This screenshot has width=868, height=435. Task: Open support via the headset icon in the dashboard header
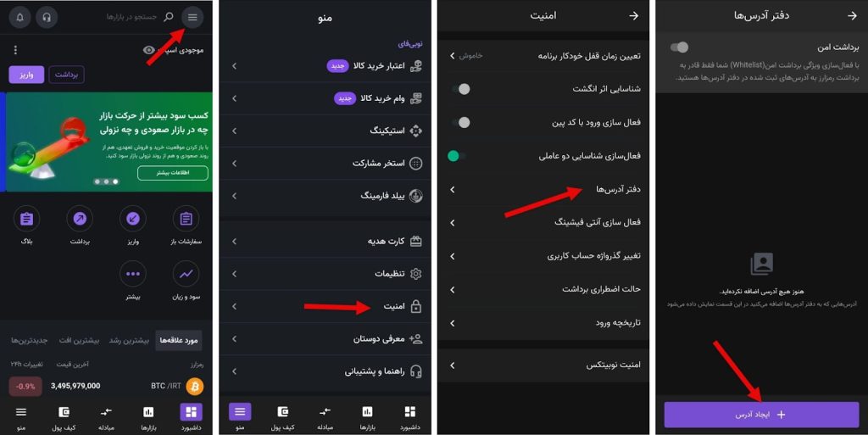pyautogui.click(x=47, y=17)
